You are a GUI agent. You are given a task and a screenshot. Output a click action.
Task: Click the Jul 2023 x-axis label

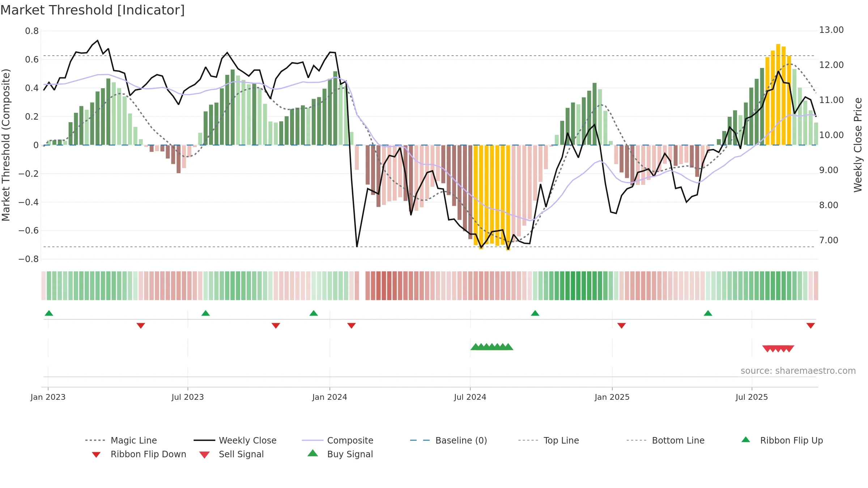click(188, 397)
